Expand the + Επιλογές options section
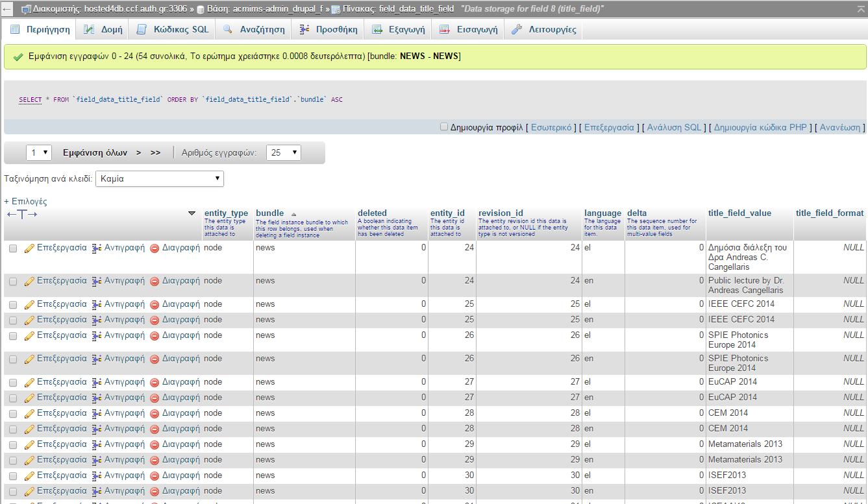The height and width of the screenshot is (504, 868). [25, 201]
